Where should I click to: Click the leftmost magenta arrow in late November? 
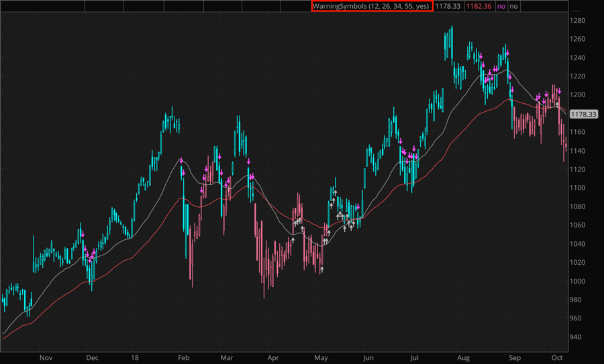coord(84,249)
